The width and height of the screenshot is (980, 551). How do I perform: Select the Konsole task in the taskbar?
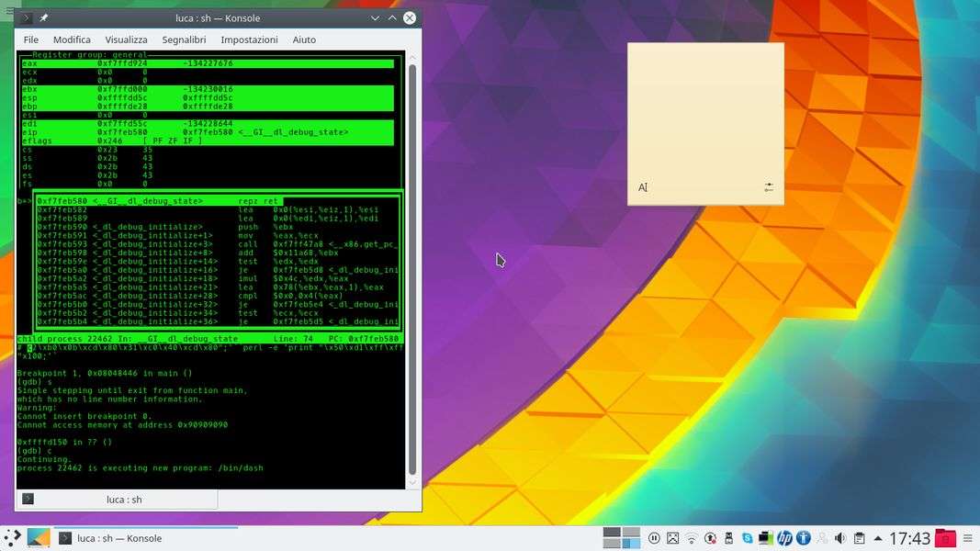pos(119,538)
